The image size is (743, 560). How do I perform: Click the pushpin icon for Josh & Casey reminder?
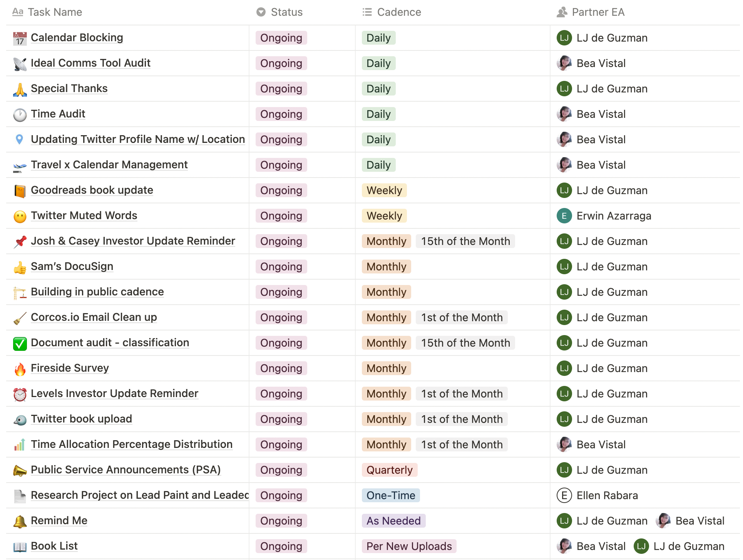pyautogui.click(x=20, y=241)
